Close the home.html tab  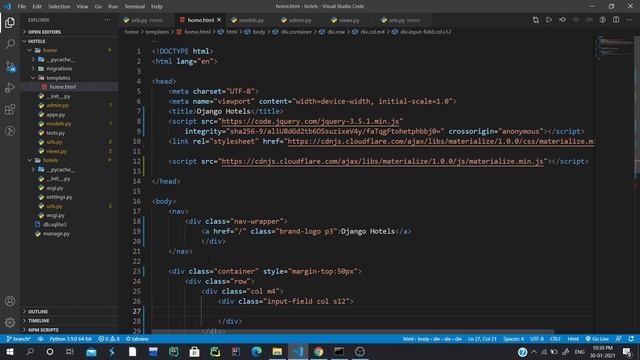point(219,20)
